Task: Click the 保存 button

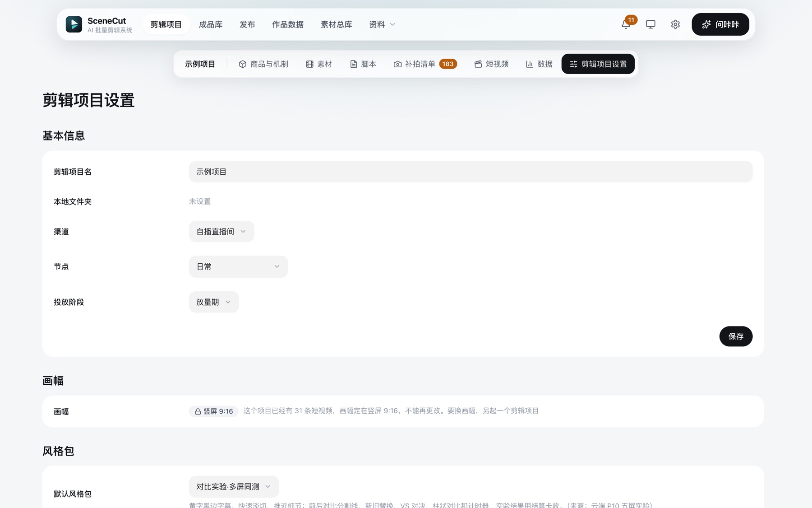Action: [736, 336]
